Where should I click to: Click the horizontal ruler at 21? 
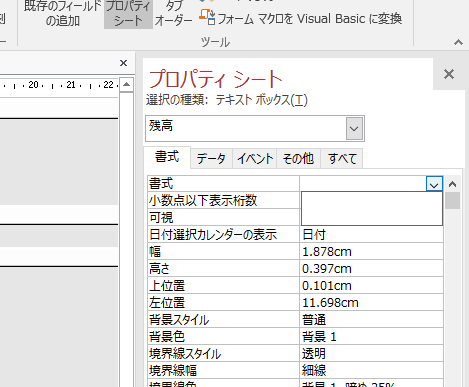(71, 85)
